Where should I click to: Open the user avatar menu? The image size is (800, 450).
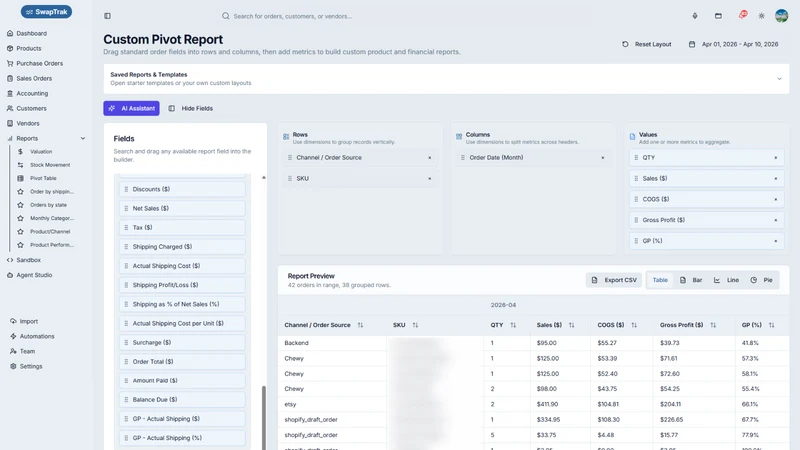(781, 16)
